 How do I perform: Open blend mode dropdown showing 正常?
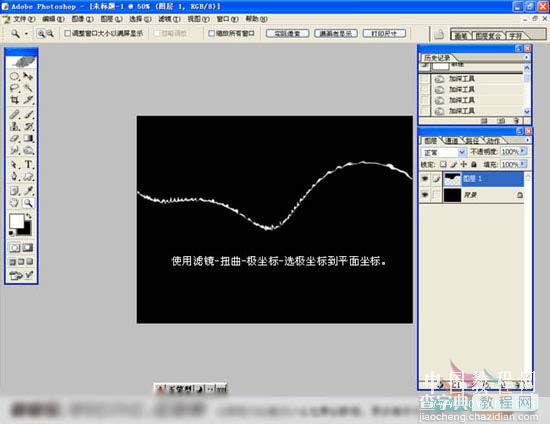coord(443,152)
